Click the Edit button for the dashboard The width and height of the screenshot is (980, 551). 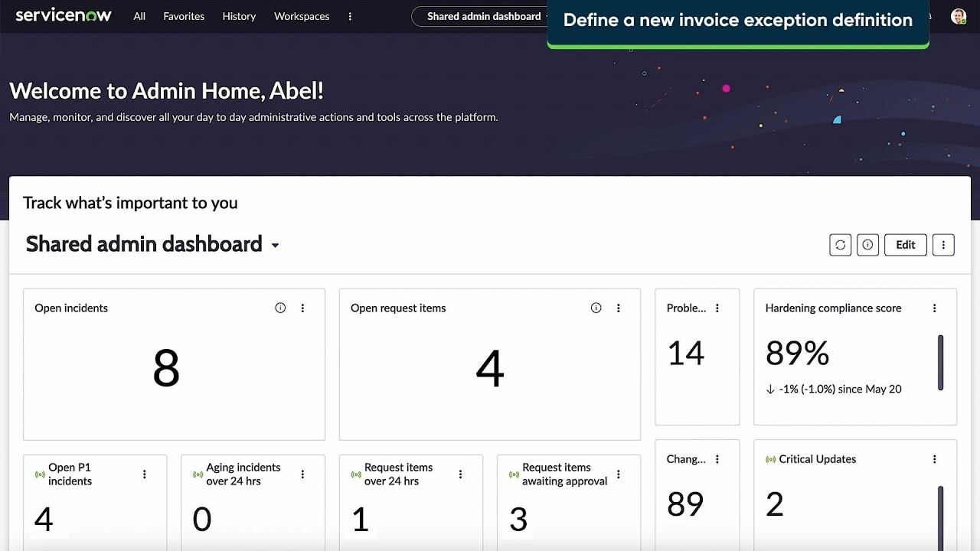(x=905, y=245)
